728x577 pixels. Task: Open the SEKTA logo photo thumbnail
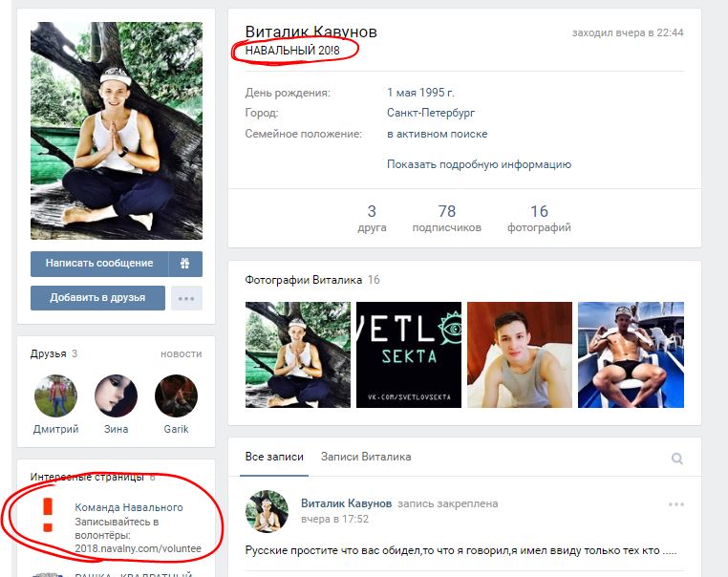[409, 355]
